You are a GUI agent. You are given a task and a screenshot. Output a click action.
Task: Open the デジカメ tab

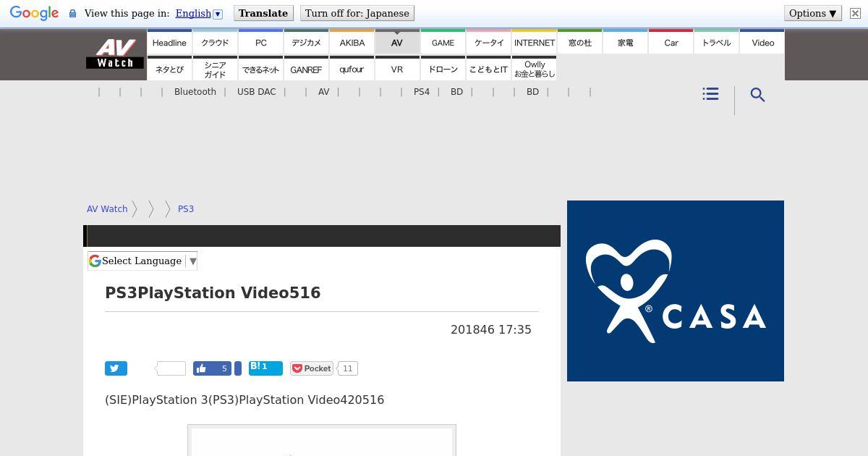[x=307, y=42]
